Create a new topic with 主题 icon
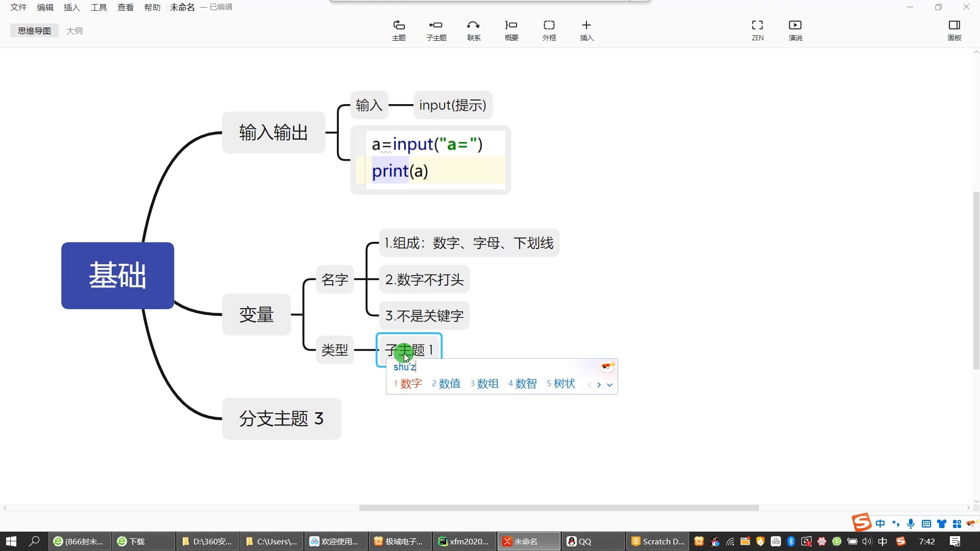This screenshot has width=980, height=551. (x=399, y=30)
